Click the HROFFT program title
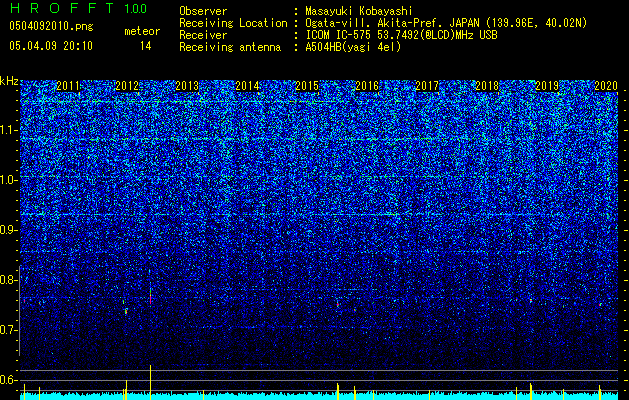629x400 pixels. click(62, 8)
